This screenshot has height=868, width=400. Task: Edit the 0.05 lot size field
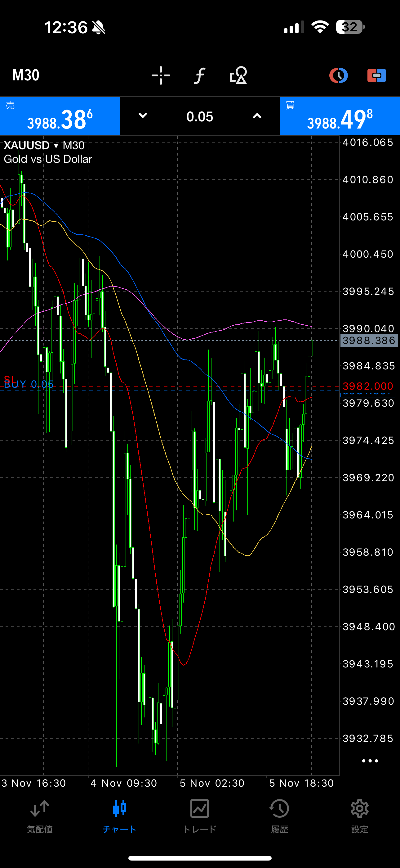pyautogui.click(x=200, y=117)
